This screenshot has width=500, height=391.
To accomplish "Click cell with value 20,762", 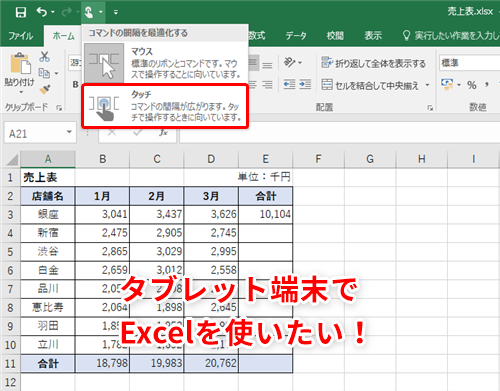I will click(211, 363).
